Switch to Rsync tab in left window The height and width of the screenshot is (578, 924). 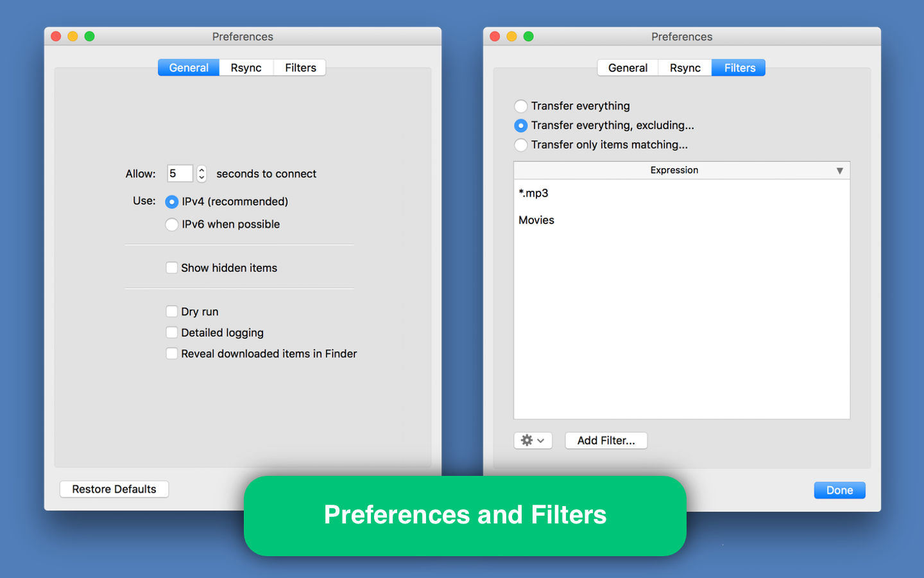click(x=246, y=67)
